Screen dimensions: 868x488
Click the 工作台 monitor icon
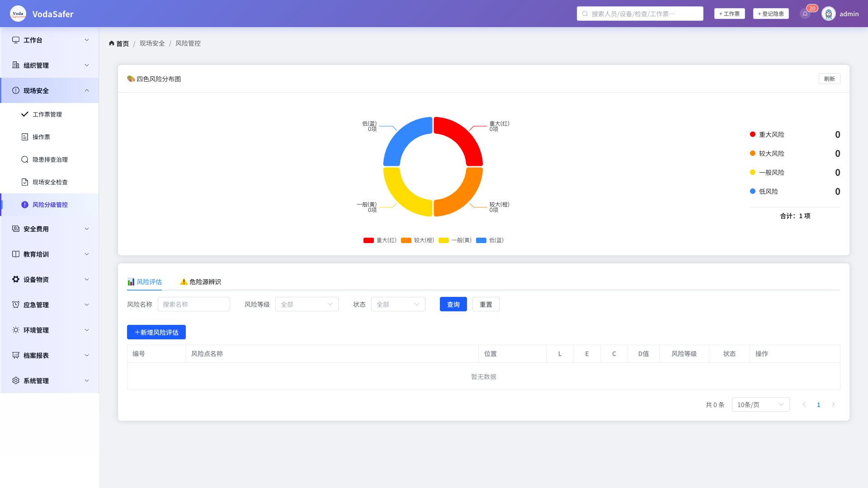[x=16, y=40]
